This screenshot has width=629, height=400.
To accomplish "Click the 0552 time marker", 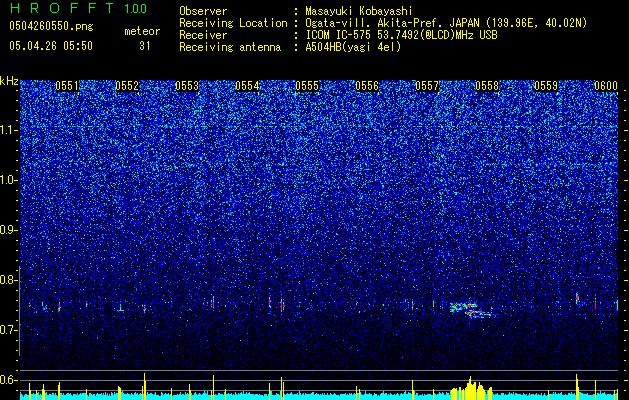I will 127,86.
